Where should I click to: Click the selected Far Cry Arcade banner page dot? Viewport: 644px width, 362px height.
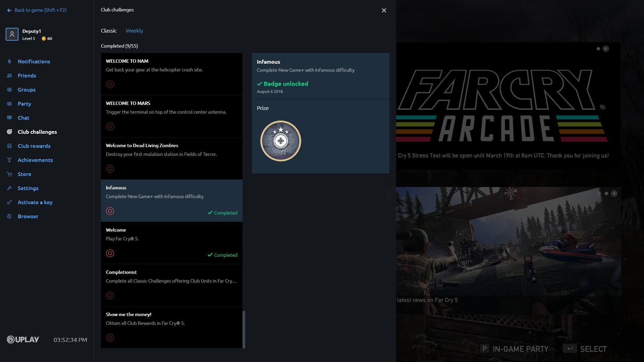(x=606, y=49)
